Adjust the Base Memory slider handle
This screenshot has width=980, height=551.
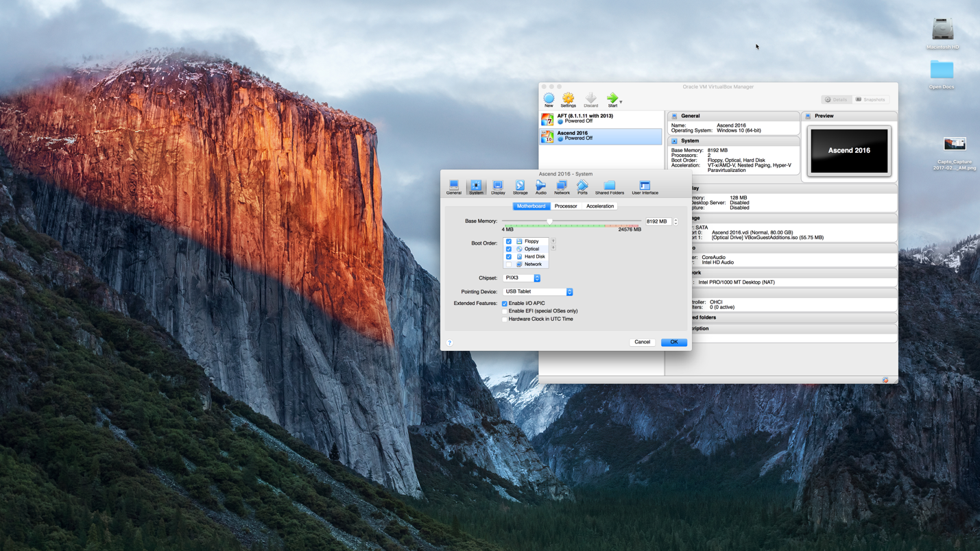(x=549, y=221)
